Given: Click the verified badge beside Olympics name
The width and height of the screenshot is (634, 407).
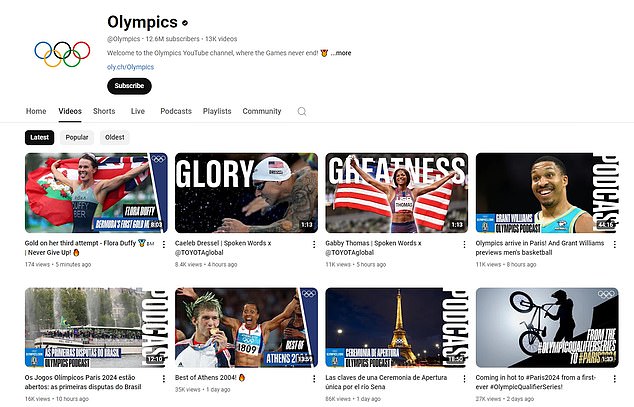Looking at the screenshot, I should tap(184, 22).
